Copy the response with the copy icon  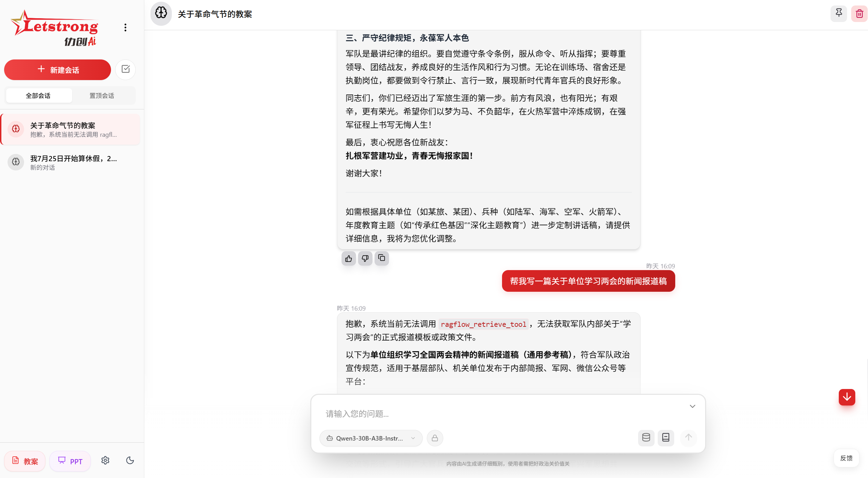click(x=381, y=258)
